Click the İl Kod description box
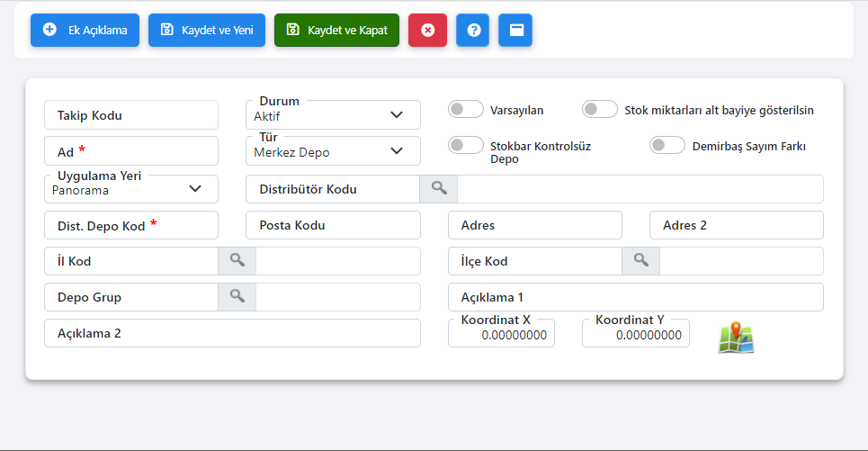Screen dimensions: 868x451 tap(338, 261)
